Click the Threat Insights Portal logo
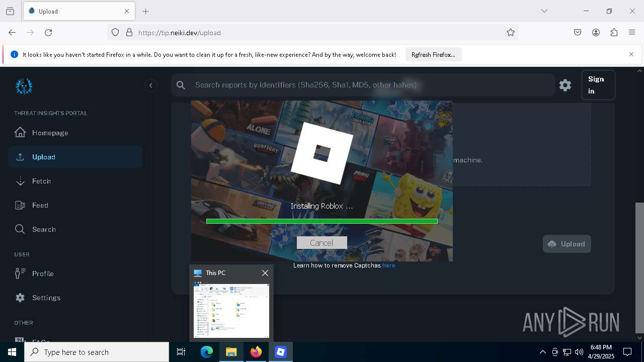This screenshot has height=362, width=644. [x=24, y=86]
